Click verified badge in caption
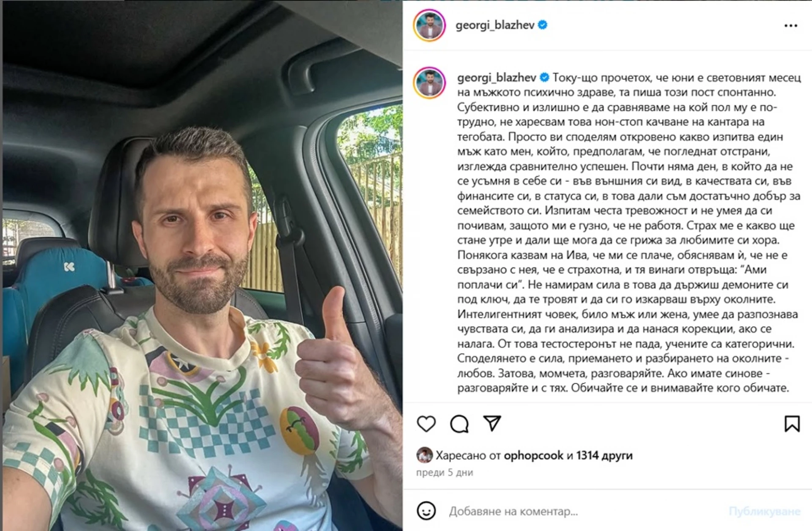812x531 pixels. 544,77
